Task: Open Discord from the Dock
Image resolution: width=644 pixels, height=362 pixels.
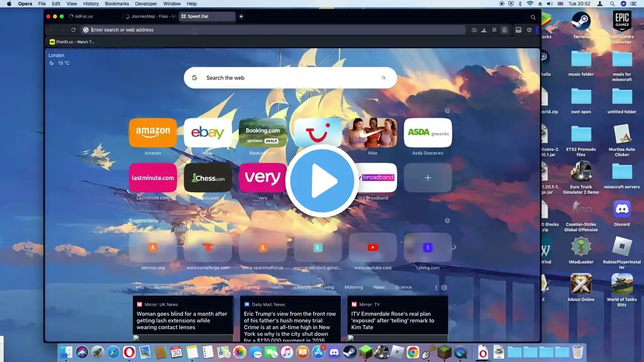Action: click(x=334, y=353)
